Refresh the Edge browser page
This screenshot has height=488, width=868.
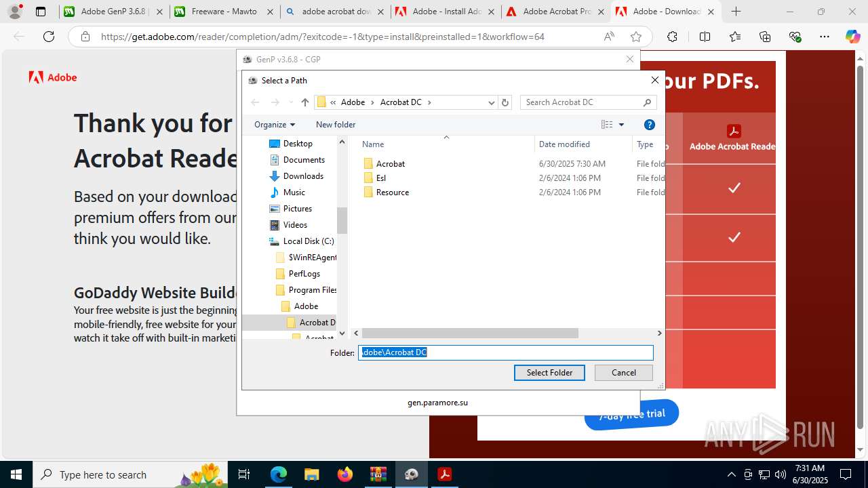49,37
